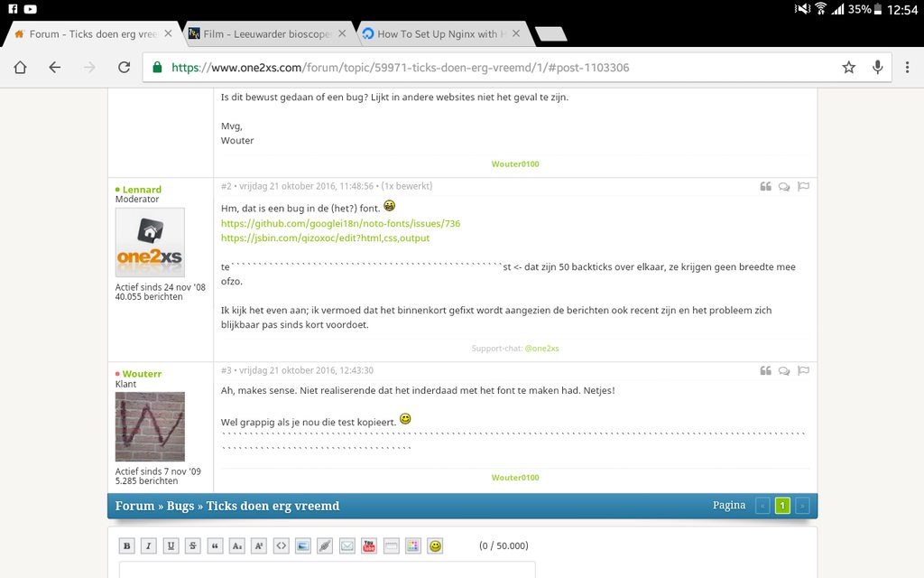The height and width of the screenshot is (578, 924).
Task: Apply superscript text formatting
Action: pos(259,546)
